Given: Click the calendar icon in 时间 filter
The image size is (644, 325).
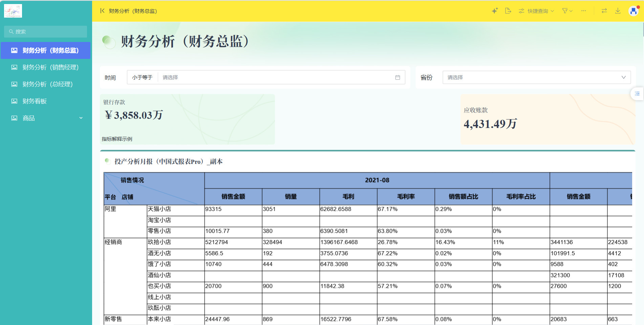Looking at the screenshot, I should 398,78.
